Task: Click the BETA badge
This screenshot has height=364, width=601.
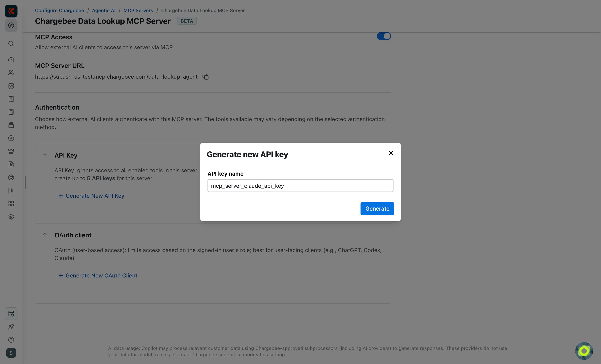Action: (187, 21)
